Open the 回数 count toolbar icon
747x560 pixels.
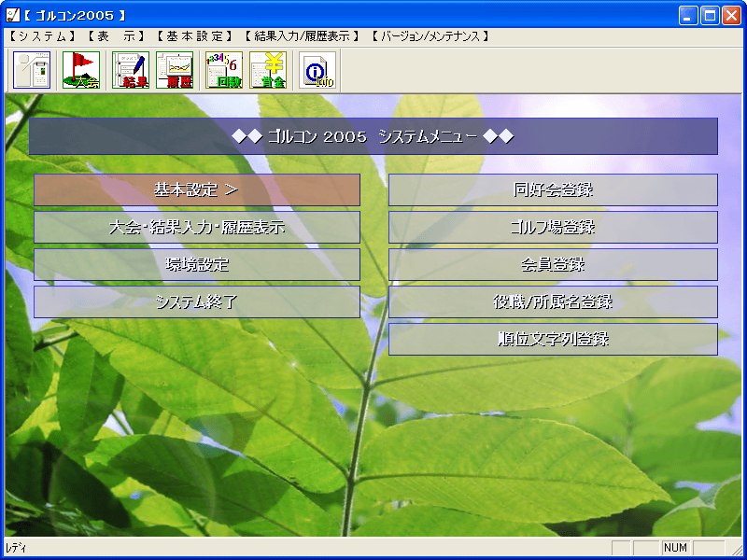click(x=224, y=70)
